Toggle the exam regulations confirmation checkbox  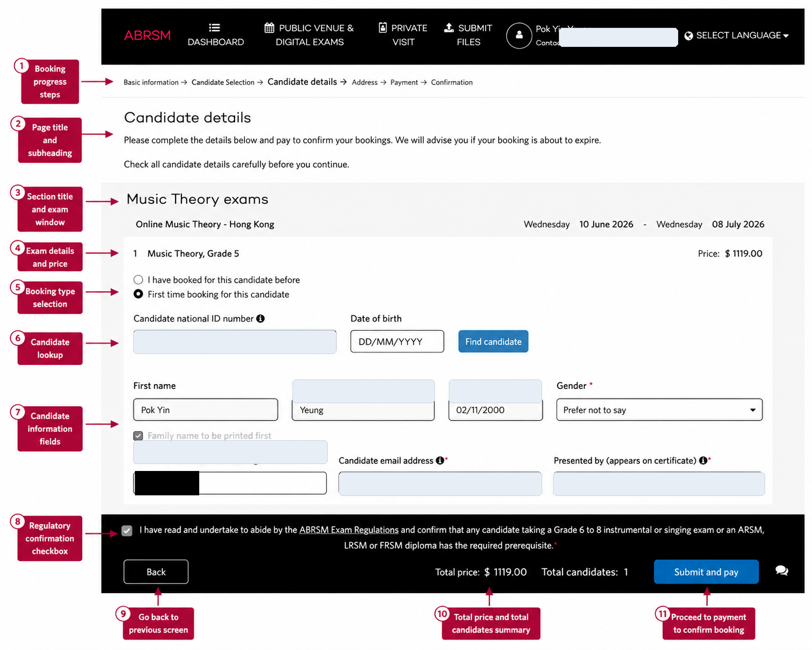coord(127,531)
